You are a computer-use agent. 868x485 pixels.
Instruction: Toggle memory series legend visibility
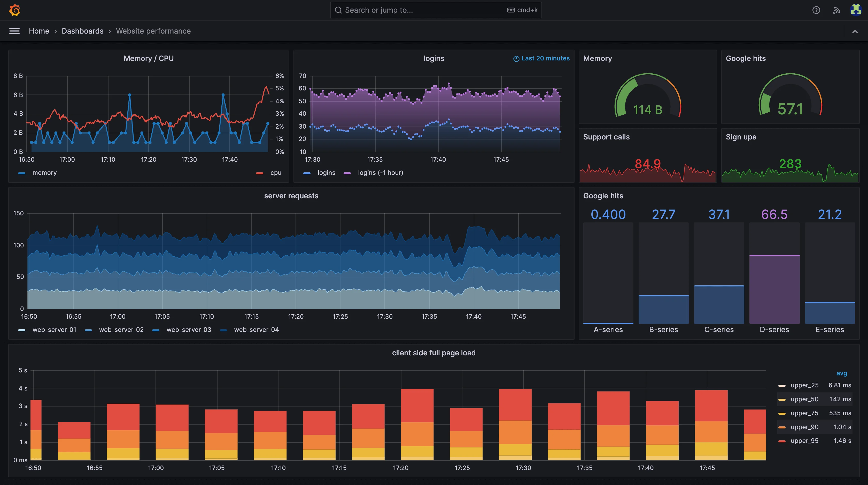point(45,173)
